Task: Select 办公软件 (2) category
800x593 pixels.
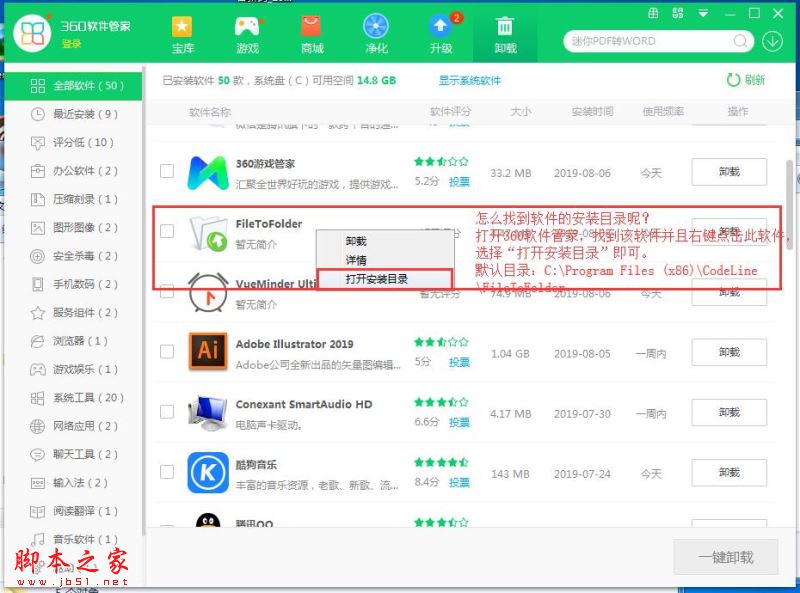Action: pyautogui.click(x=73, y=171)
